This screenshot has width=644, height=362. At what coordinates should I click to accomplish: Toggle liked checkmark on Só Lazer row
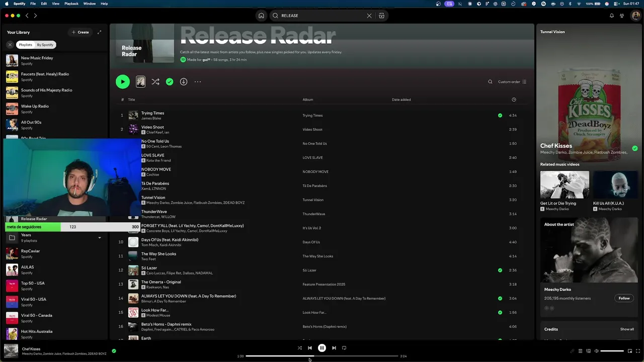[500, 270]
